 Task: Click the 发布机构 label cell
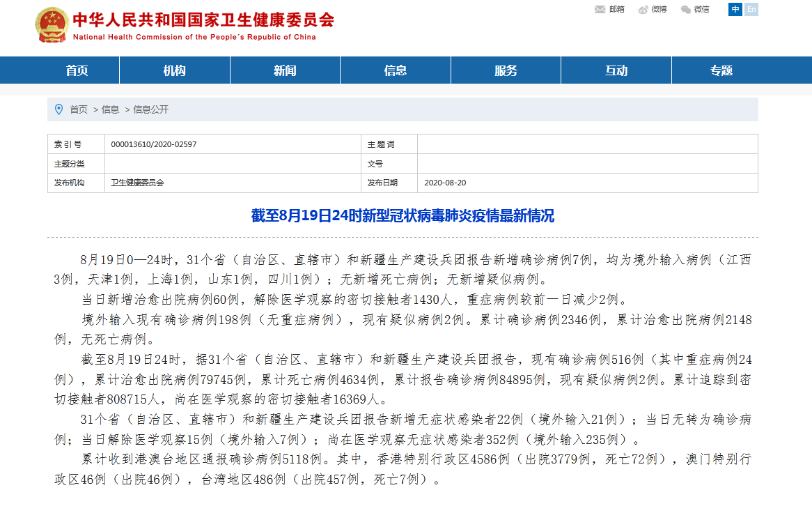[x=76, y=183]
